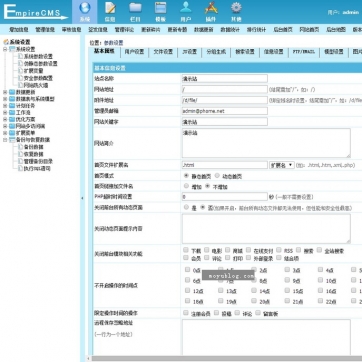Click the page icon beside 系统参数设置

pyautogui.click(x=21, y=57)
